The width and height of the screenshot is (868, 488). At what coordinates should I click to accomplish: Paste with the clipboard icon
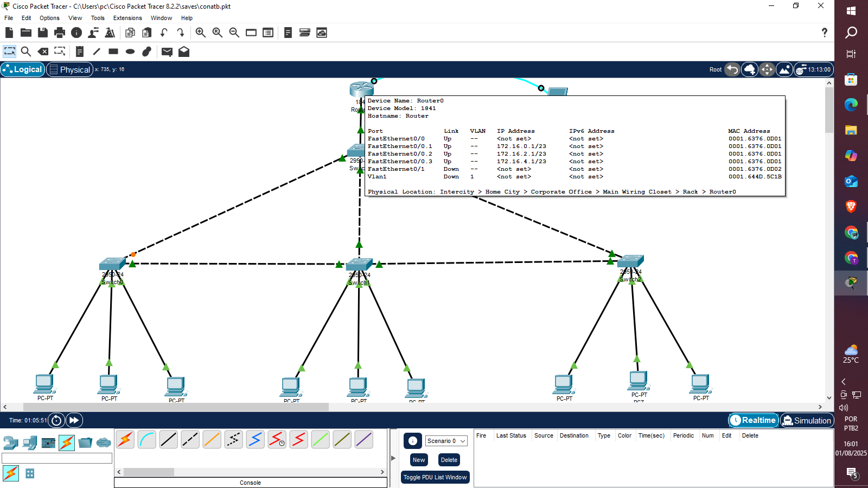(147, 33)
